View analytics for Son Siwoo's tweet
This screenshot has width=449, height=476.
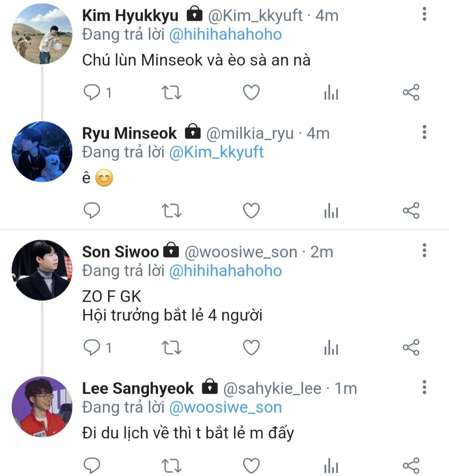pyautogui.click(x=331, y=347)
